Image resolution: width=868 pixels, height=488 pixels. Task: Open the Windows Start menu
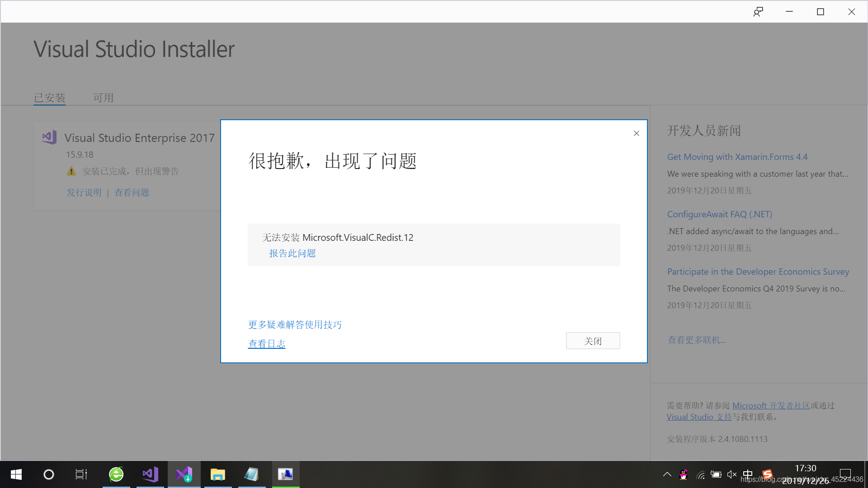pos(16,474)
